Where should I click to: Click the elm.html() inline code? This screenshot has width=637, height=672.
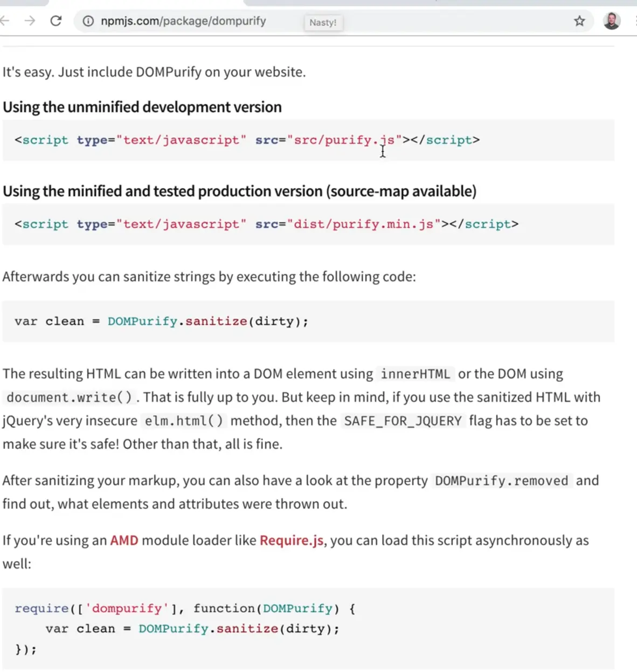coord(184,421)
